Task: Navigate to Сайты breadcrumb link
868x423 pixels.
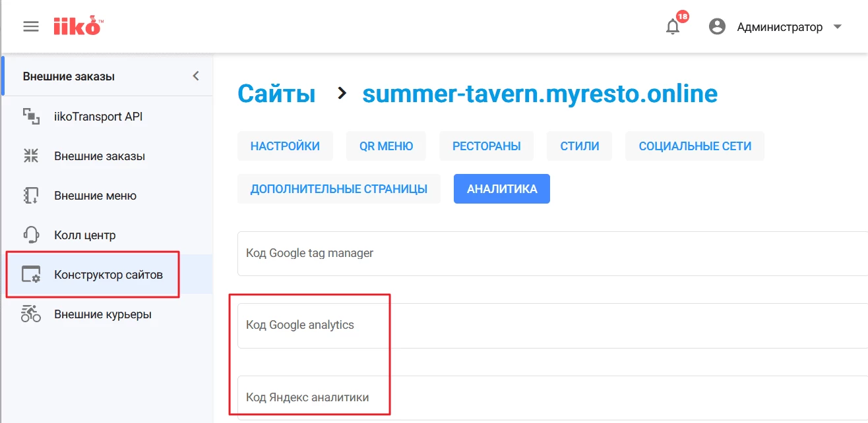Action: coord(276,94)
